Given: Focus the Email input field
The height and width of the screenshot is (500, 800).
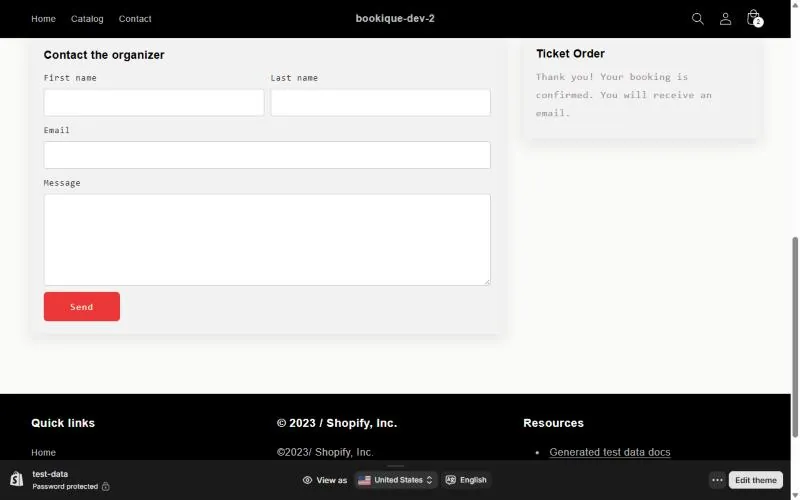Looking at the screenshot, I should (267, 155).
